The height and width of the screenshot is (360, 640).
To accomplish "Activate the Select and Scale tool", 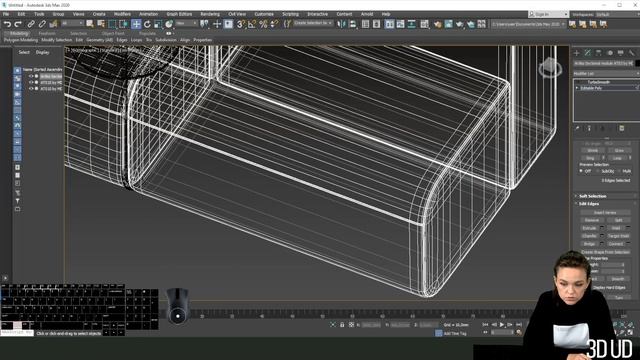I will click(x=158, y=24).
